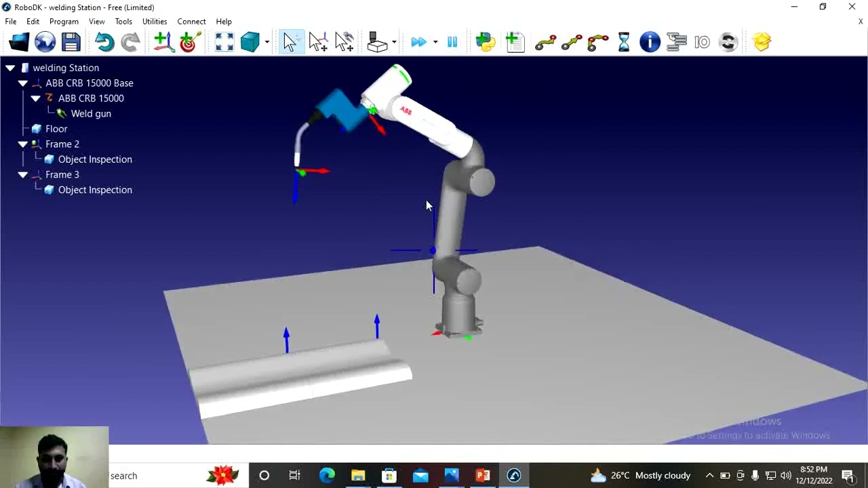The height and width of the screenshot is (488, 868).
Task: Redo the last action
Action: (130, 42)
